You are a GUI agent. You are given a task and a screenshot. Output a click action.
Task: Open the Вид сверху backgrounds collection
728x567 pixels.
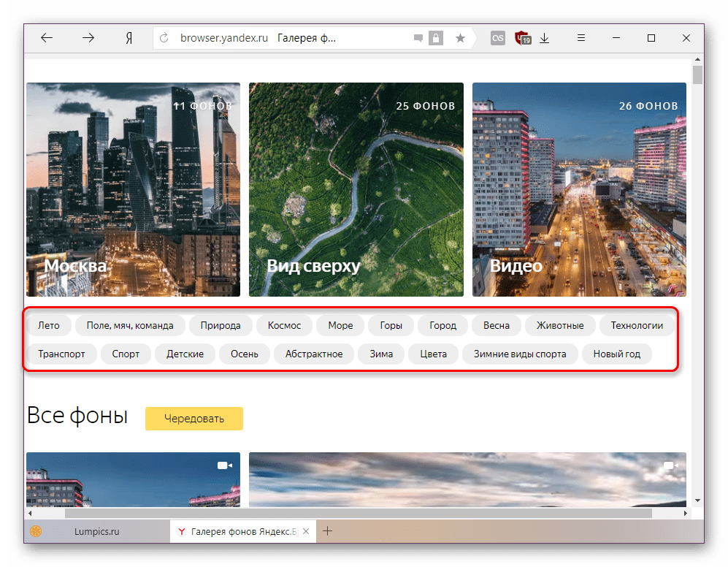(356, 189)
